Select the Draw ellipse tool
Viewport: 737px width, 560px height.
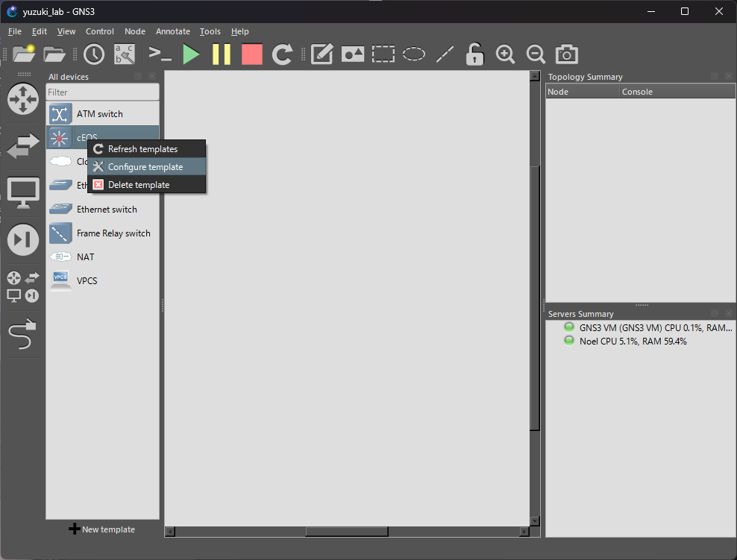coord(413,54)
